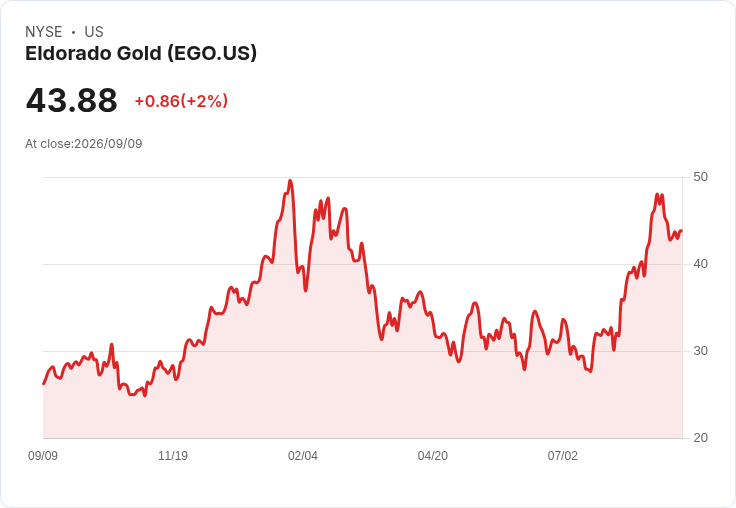The height and width of the screenshot is (508, 736).
Task: Click the 07/02 date axis label
Action: click(563, 455)
